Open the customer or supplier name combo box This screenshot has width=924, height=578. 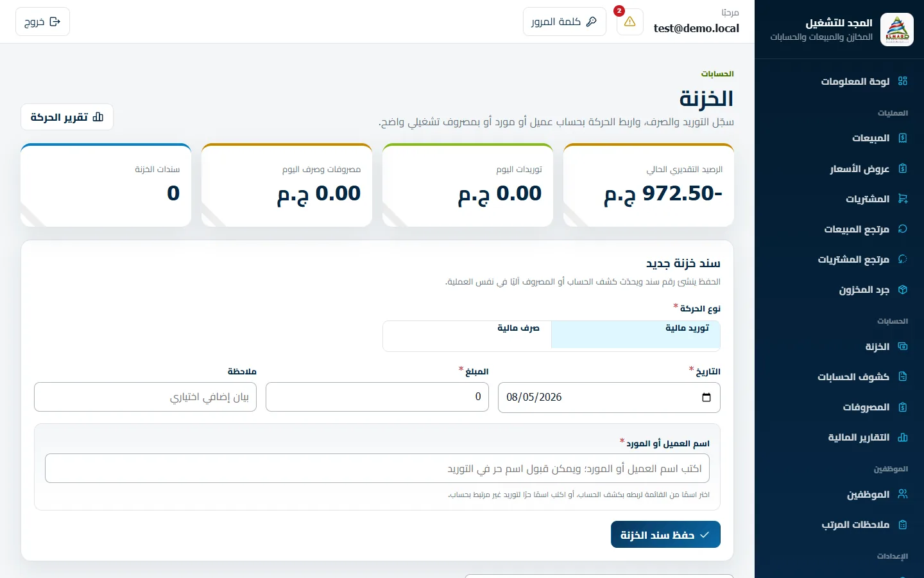tap(377, 468)
